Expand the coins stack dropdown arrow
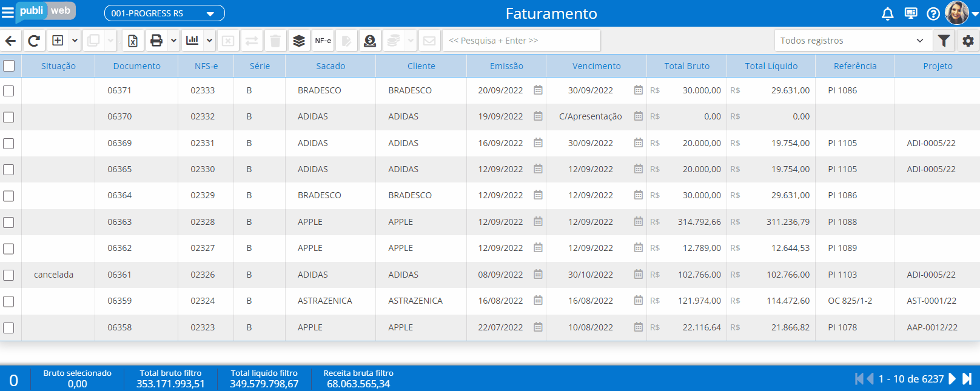This screenshot has width=980, height=391. pos(411,41)
